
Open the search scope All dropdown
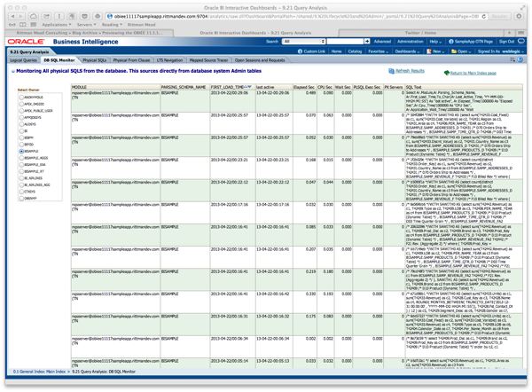click(303, 42)
